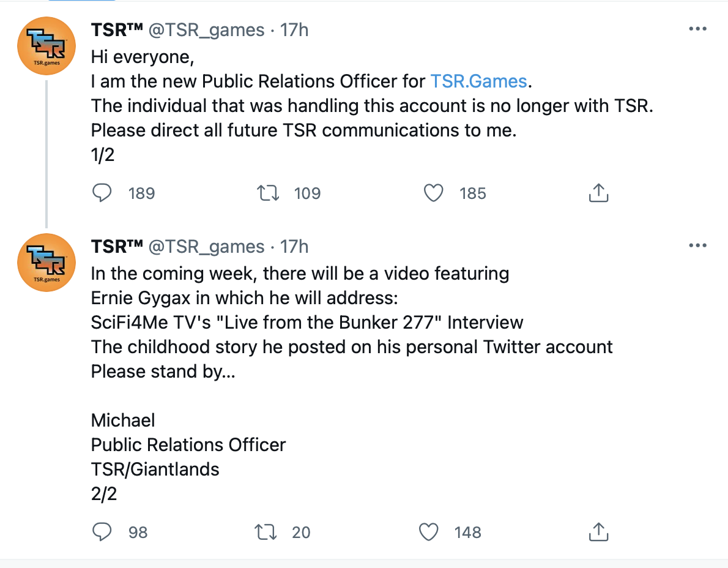The height and width of the screenshot is (568, 728).
Task: Open more options menu on second tweet
Action: [697, 246]
